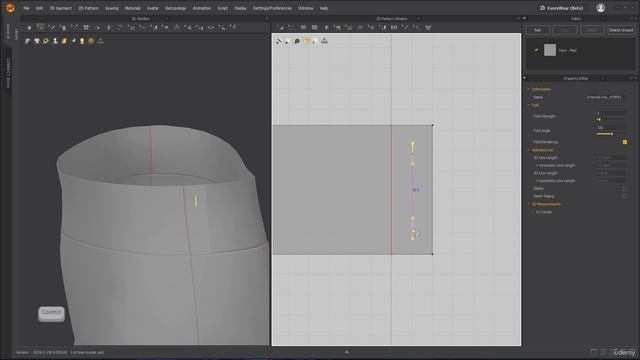Click the Simulate arrow icon in 3D toolbar

coord(29,27)
